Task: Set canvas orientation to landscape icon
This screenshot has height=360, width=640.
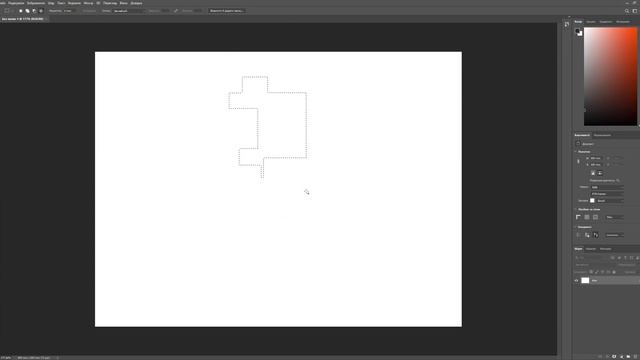Action: [x=600, y=173]
